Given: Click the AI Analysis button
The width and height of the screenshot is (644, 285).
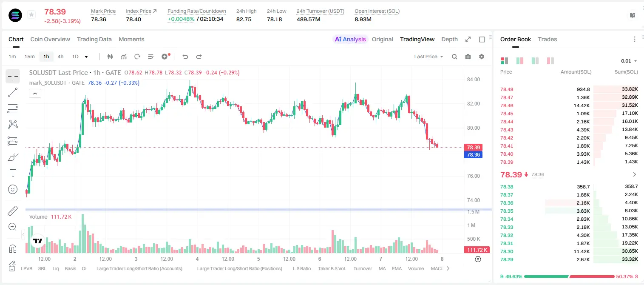Looking at the screenshot, I should (x=350, y=39).
